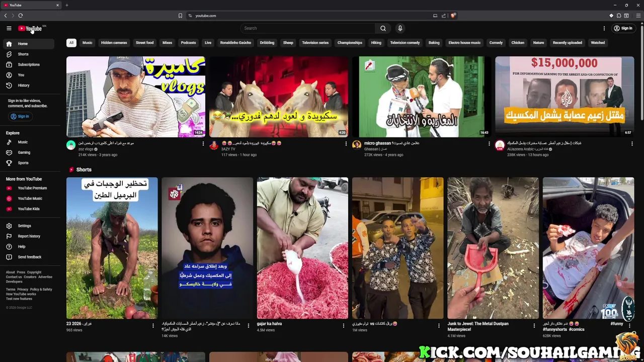The image size is (644, 362).
Task: Select the Recently uploaded filter chip
Action: click(568, 43)
